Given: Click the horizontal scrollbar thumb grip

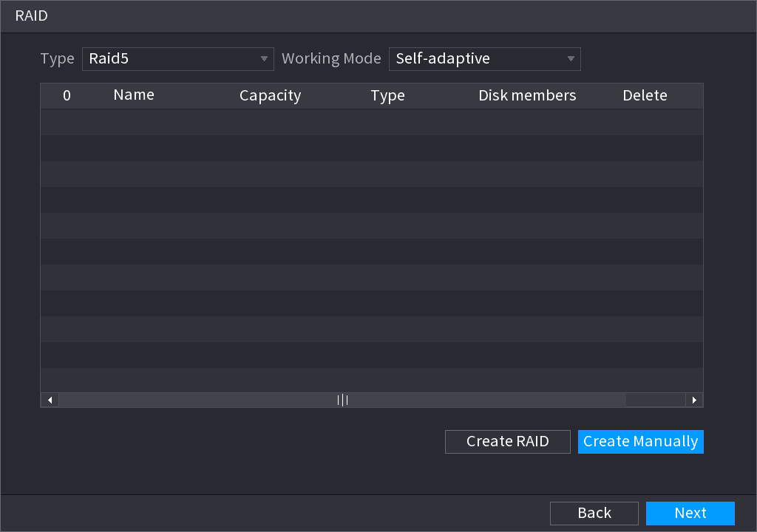Looking at the screenshot, I should click(x=342, y=400).
